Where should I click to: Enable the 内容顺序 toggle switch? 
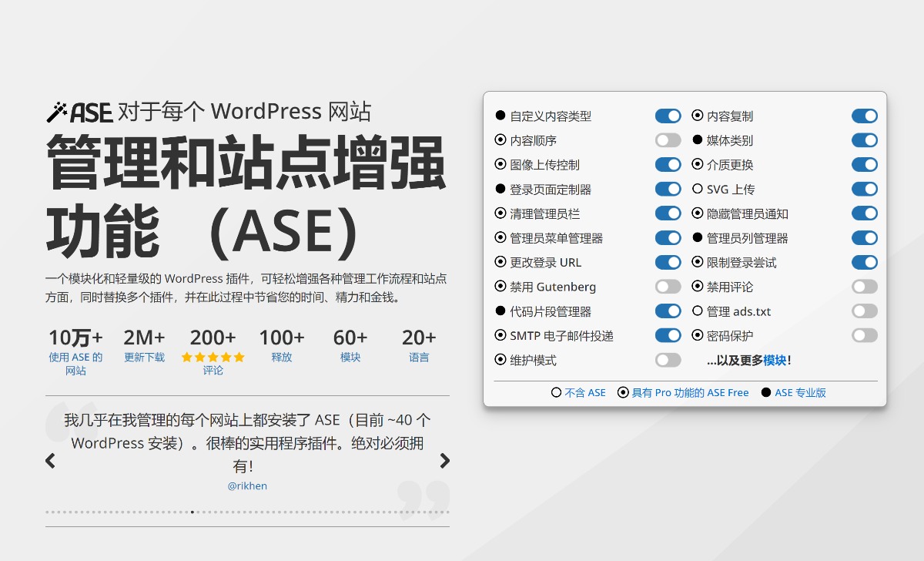668,140
